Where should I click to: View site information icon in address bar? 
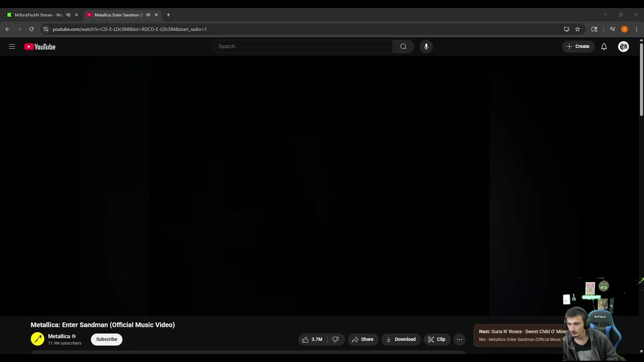point(46,29)
